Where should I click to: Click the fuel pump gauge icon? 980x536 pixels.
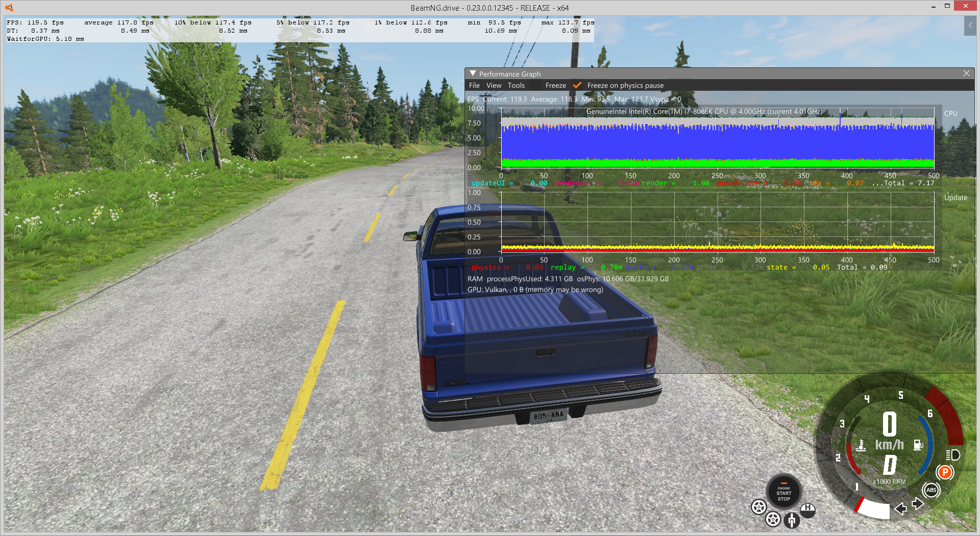pyautogui.click(x=918, y=445)
